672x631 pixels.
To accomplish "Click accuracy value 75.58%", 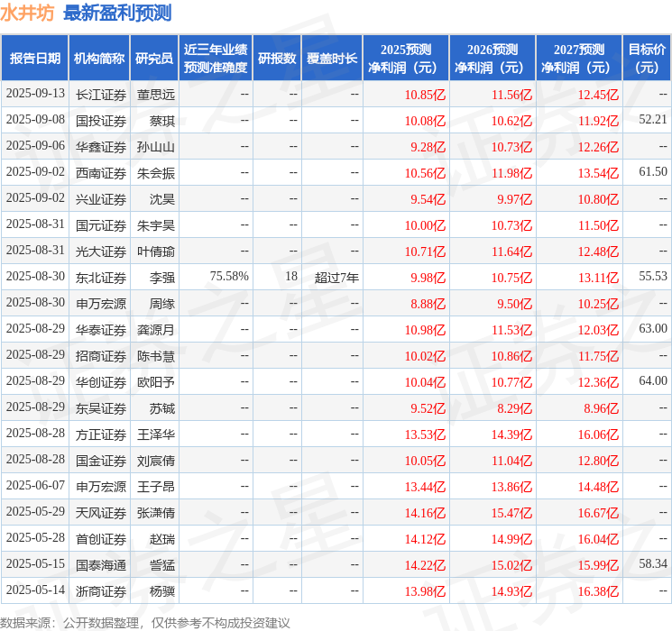I will point(229,277).
